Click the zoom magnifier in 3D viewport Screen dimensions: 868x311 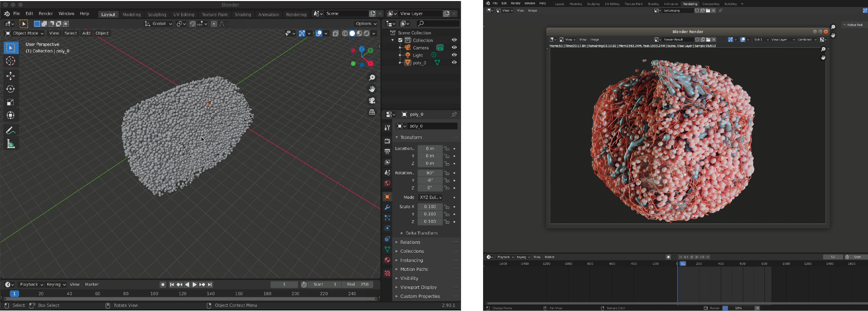tap(372, 78)
